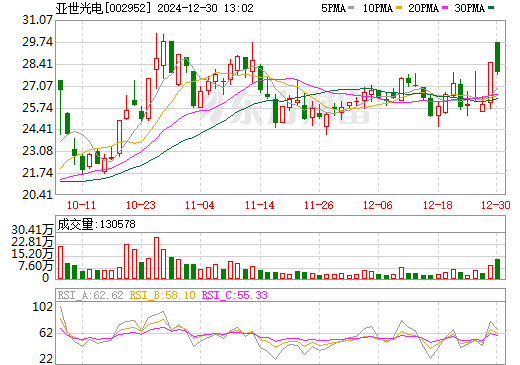Click the 12-18 date label
Viewport: 520px width, 365px height.
point(438,205)
